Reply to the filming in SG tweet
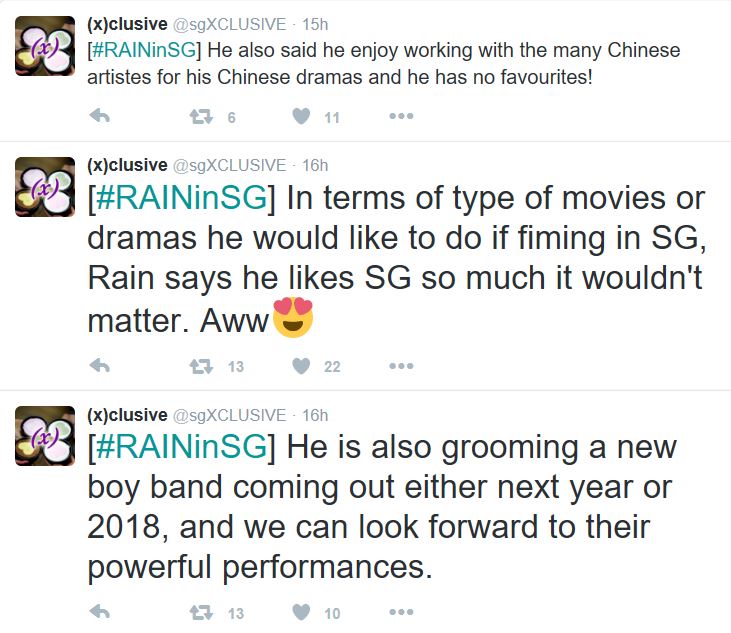The image size is (731, 633). tap(99, 366)
